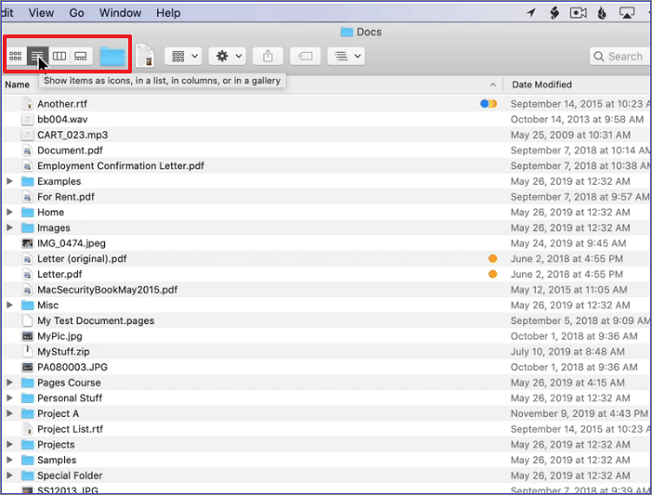652x495 pixels.
Task: Expand the Project A folder
Action: coord(9,413)
